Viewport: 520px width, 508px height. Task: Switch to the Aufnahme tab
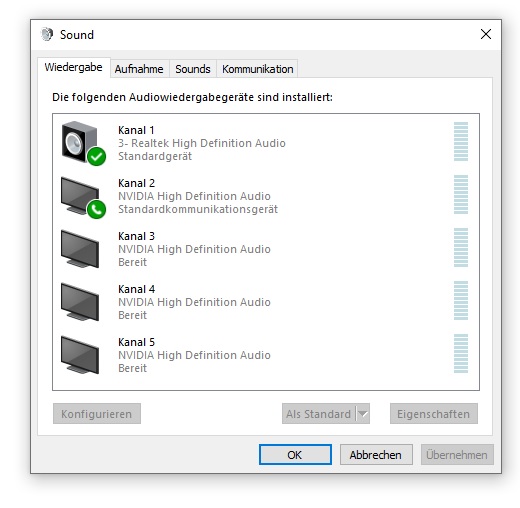[139, 69]
